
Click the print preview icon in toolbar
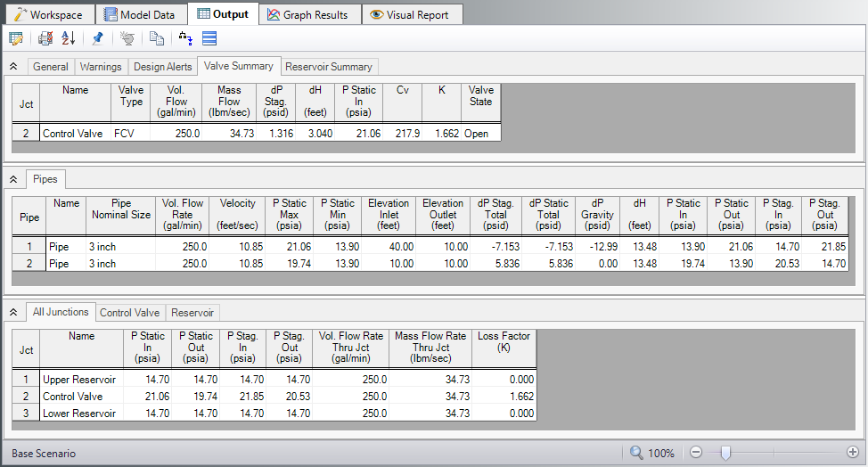coord(45,38)
